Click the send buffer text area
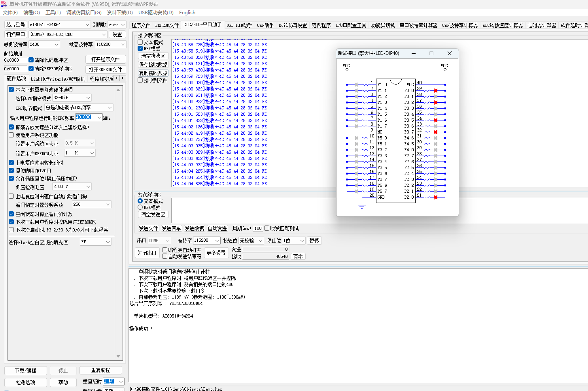The width and height of the screenshot is (588, 391). (379, 211)
